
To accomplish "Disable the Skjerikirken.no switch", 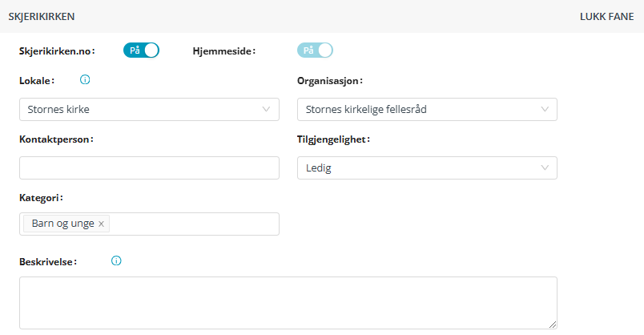I will click(141, 50).
